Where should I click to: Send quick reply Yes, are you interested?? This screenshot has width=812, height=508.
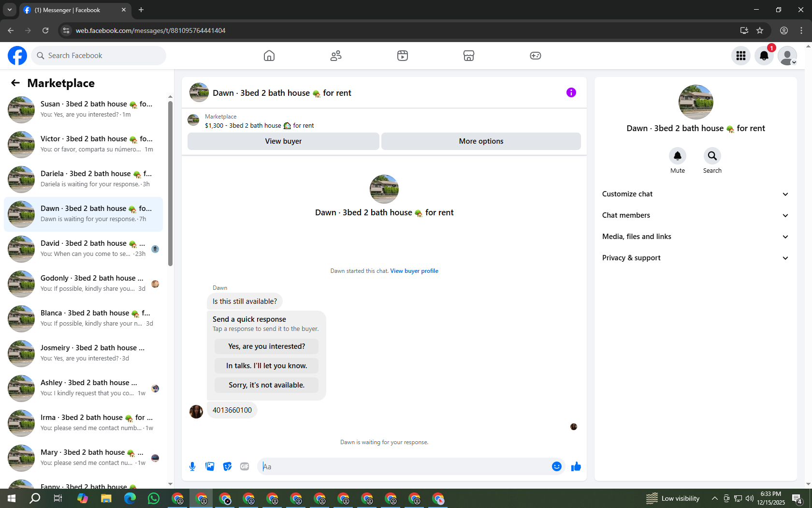tap(266, 346)
